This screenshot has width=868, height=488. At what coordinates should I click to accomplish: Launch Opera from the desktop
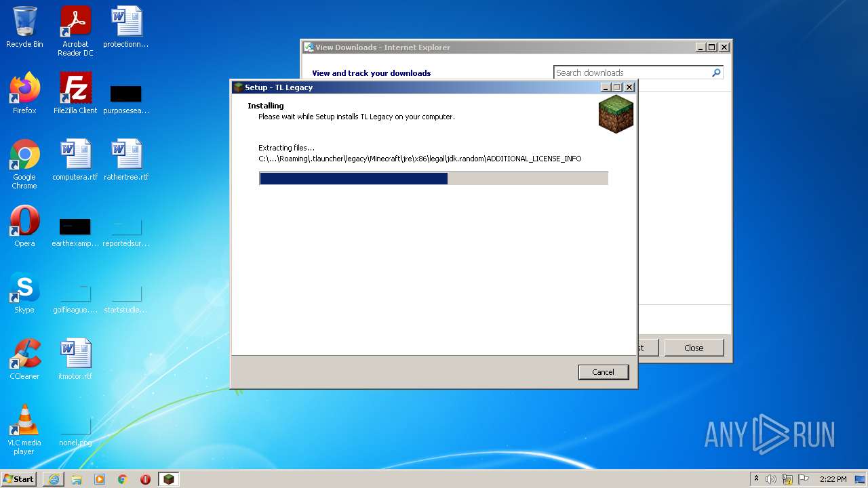[x=24, y=226]
